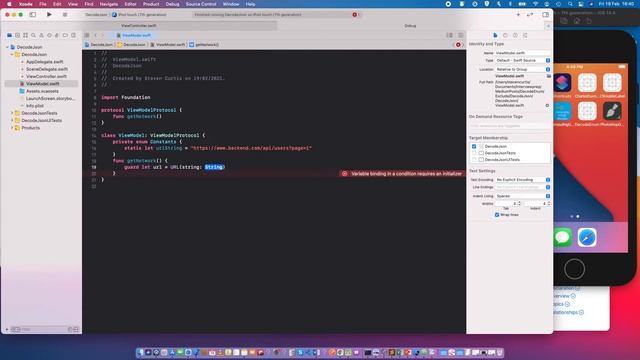Screen dimensions: 640x360
Task: Open Spotlight search in the menu bar
Action: pos(570,4)
